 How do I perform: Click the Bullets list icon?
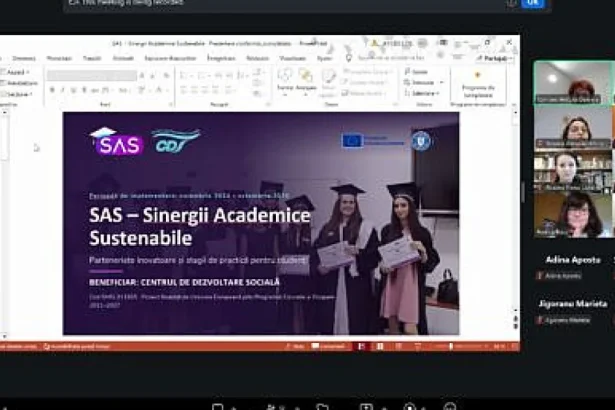tap(184, 75)
